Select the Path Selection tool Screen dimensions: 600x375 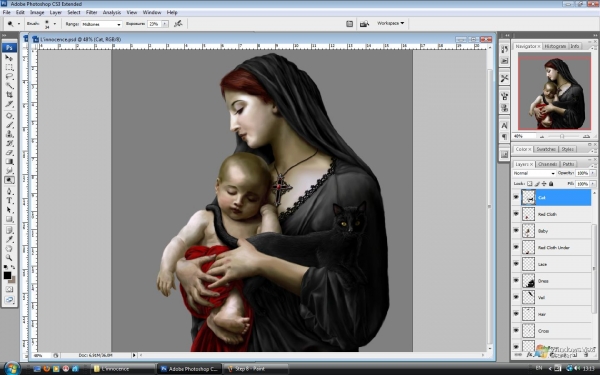tap(9, 210)
